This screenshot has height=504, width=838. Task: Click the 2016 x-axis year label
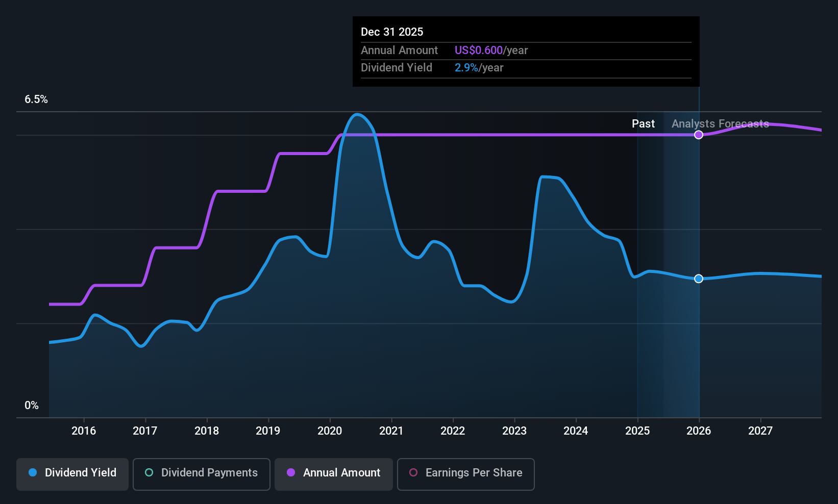pos(84,431)
